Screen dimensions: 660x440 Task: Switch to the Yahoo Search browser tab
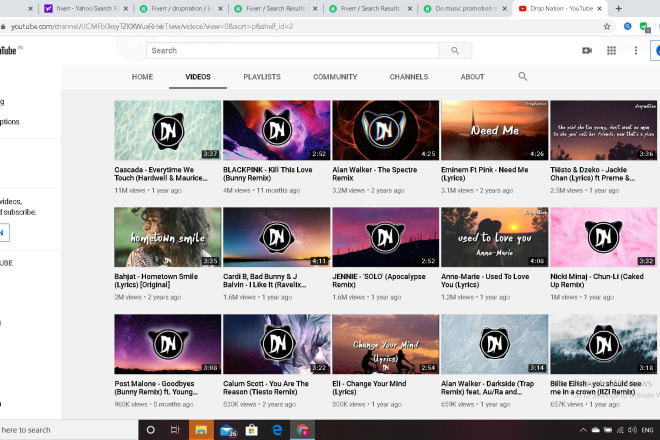tap(82, 8)
